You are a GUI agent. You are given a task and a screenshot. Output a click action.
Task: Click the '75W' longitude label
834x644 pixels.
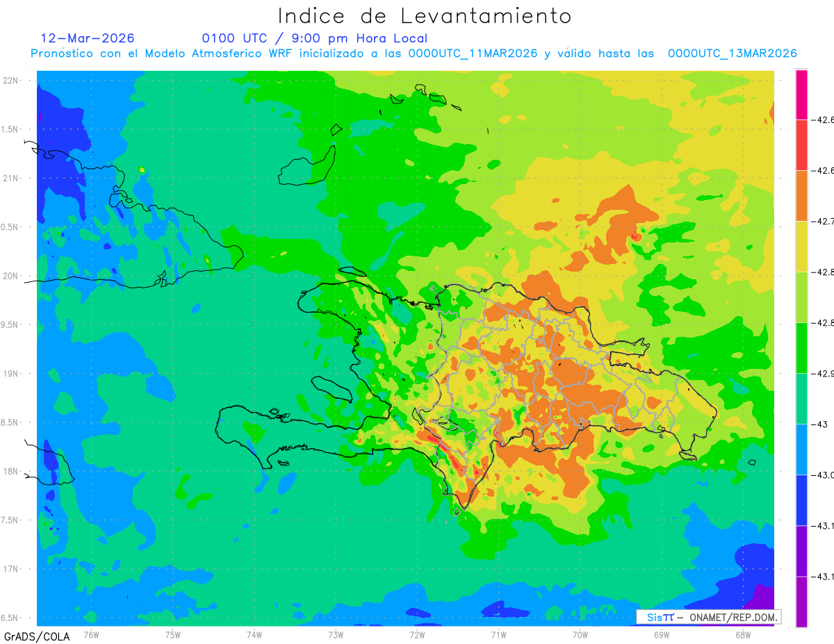pyautogui.click(x=173, y=634)
